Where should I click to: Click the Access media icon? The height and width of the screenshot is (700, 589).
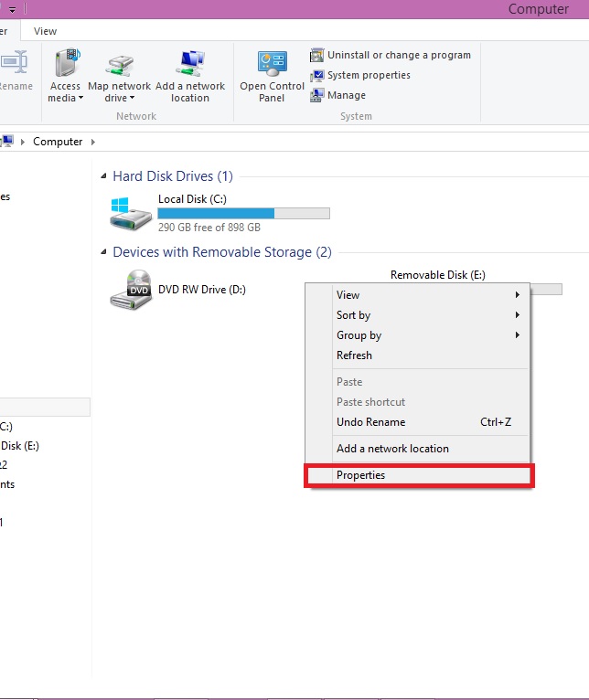point(68,63)
